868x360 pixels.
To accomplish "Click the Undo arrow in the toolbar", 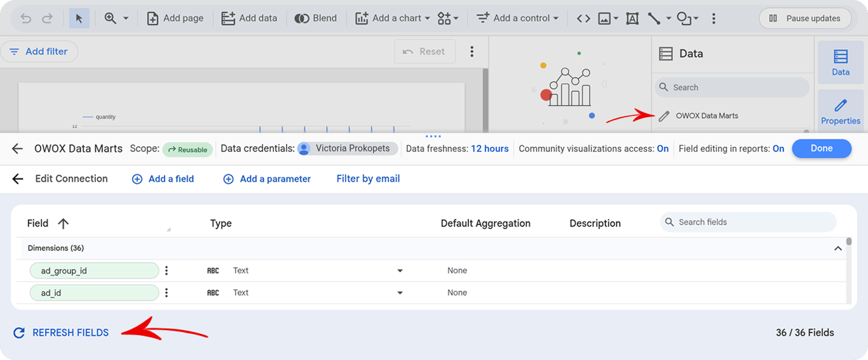I will tap(26, 18).
